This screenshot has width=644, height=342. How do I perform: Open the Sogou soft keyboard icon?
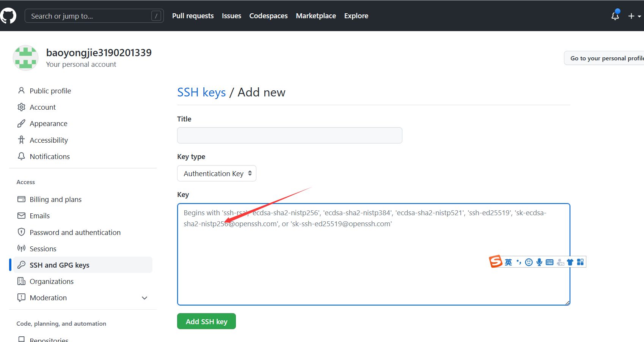point(550,262)
